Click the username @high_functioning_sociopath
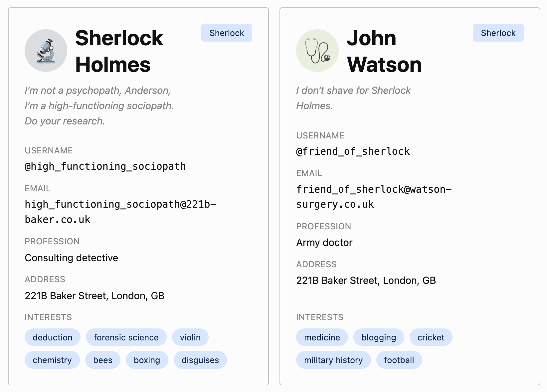Viewport: 547px width, 392px height. [105, 166]
